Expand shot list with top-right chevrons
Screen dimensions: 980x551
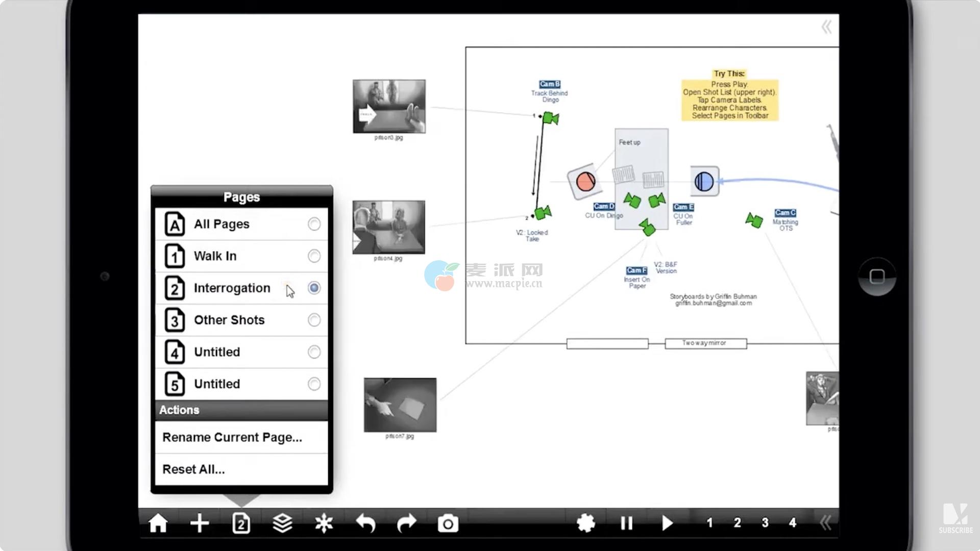click(x=826, y=27)
